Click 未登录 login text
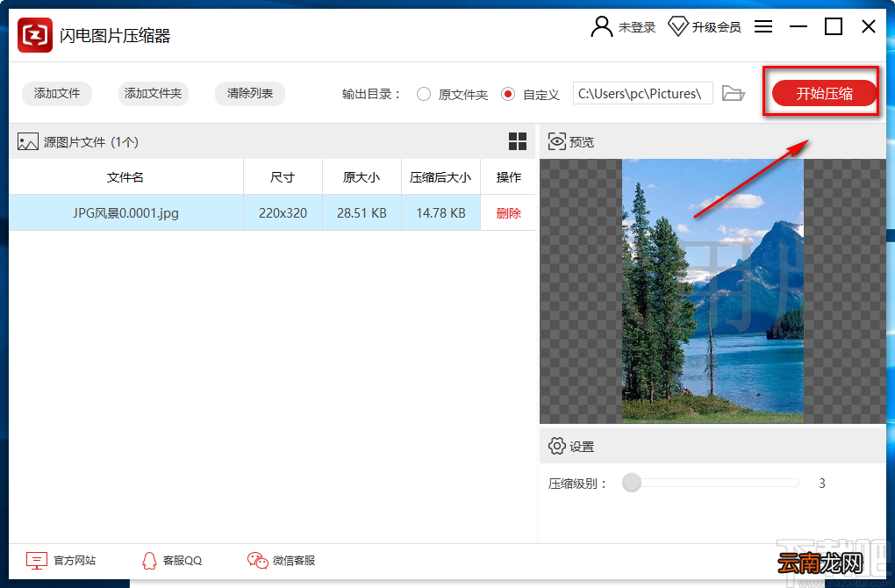Screen dimensions: 895x588 pos(637,27)
